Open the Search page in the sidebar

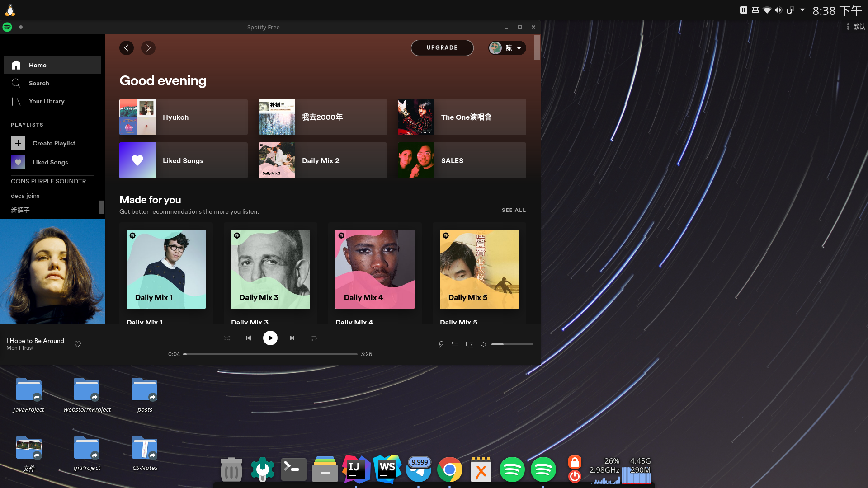39,83
